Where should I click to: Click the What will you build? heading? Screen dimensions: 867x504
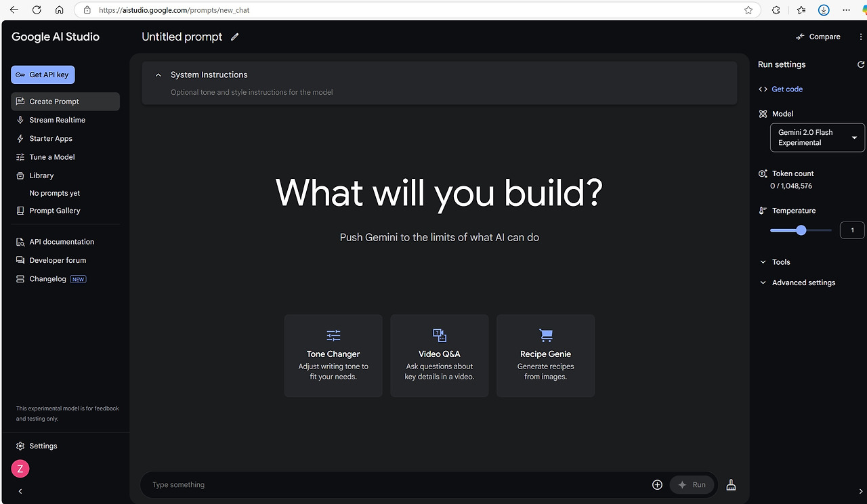[439, 192]
